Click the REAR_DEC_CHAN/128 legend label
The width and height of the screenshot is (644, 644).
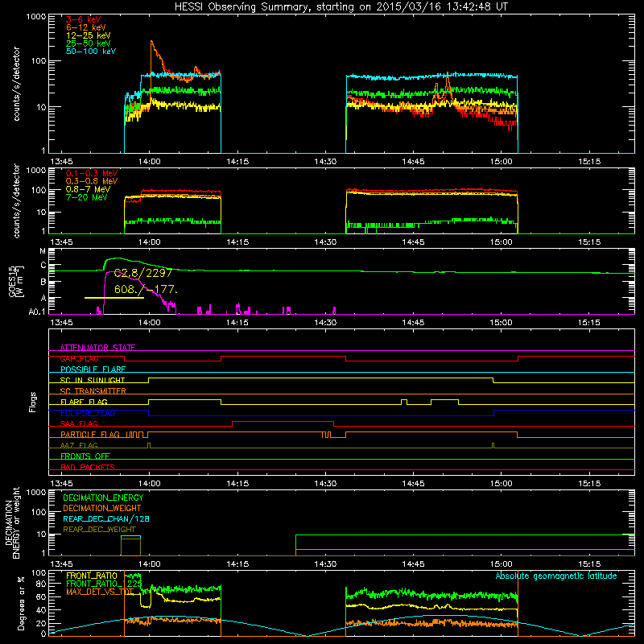[106, 518]
